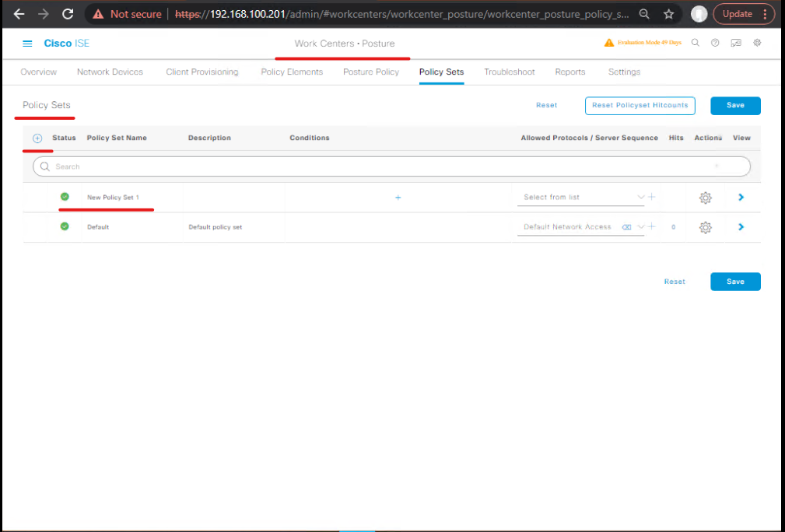Click the Description column header
The width and height of the screenshot is (785, 532).
click(x=210, y=138)
